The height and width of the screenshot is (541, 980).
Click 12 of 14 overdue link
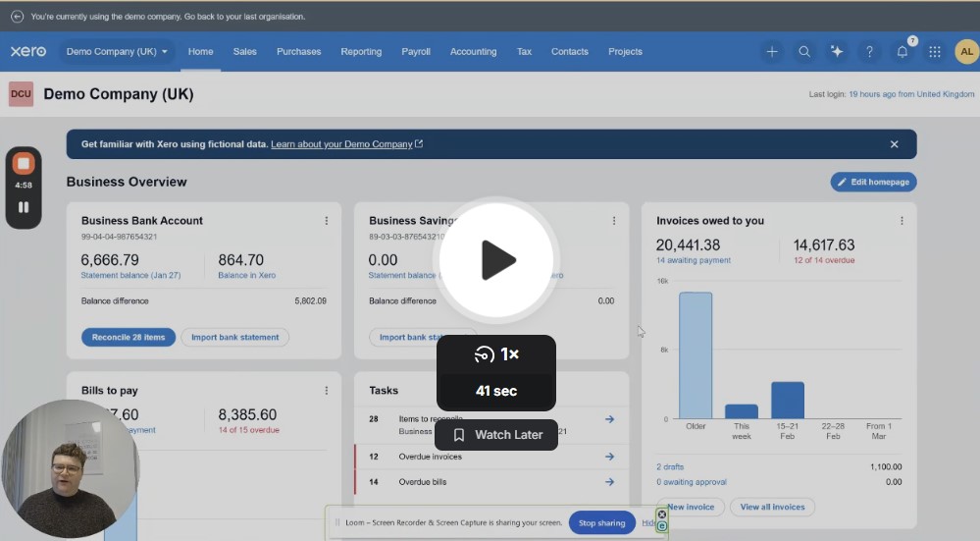click(824, 260)
